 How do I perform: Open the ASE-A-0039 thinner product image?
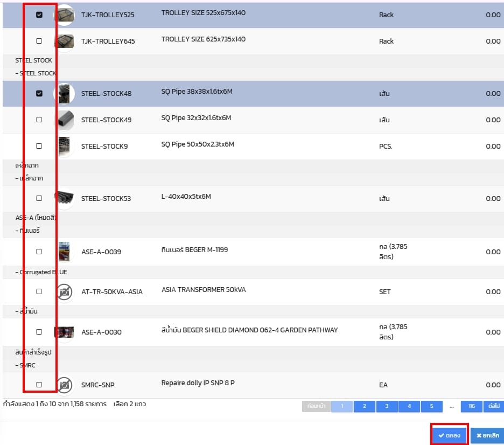[65, 252]
